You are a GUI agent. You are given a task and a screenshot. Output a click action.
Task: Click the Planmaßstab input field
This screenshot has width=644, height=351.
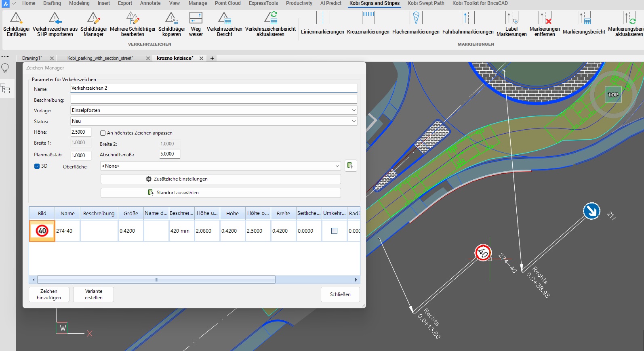81,156
